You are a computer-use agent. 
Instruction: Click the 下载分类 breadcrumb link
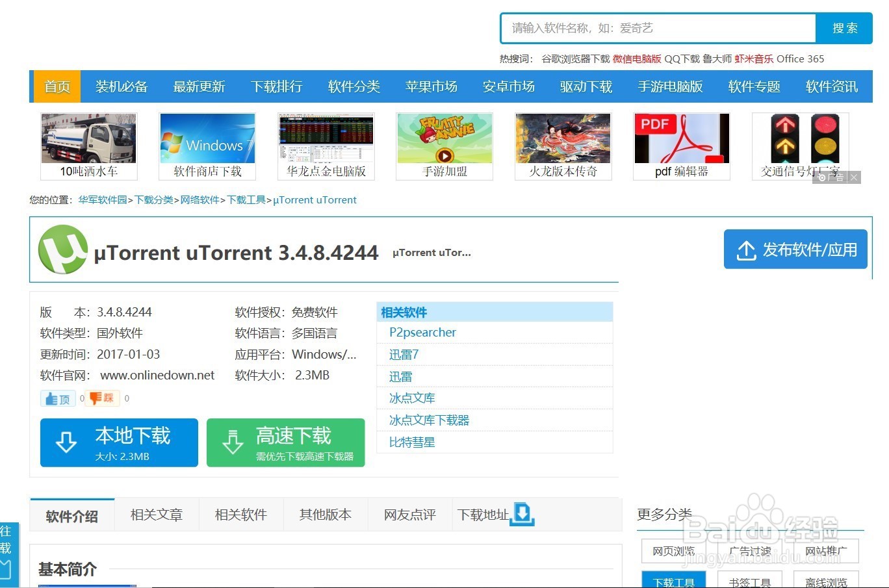(153, 200)
